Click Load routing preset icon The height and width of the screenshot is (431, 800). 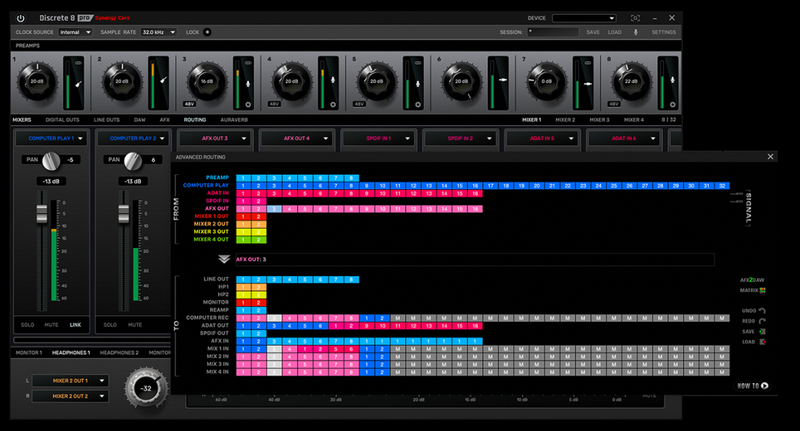(762, 342)
